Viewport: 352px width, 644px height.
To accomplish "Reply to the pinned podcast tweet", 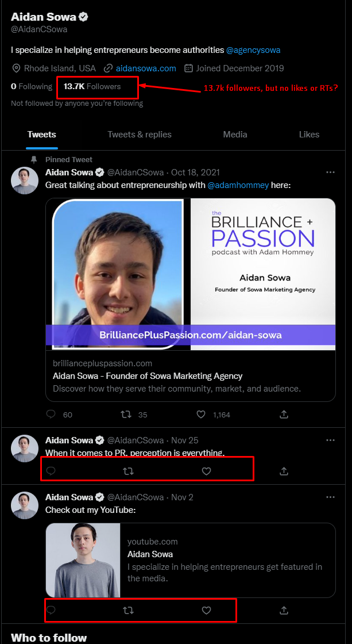I will click(51, 414).
